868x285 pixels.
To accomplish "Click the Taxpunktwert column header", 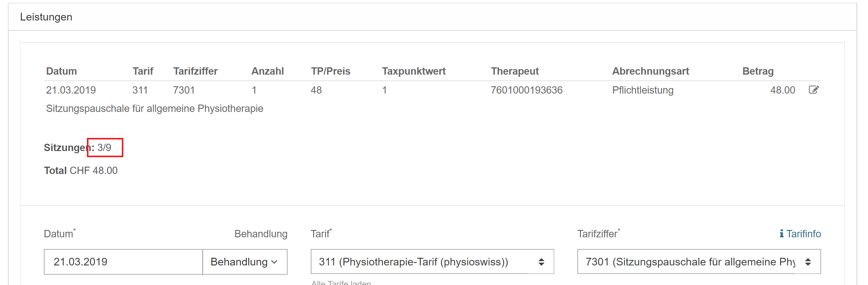I will point(414,71).
